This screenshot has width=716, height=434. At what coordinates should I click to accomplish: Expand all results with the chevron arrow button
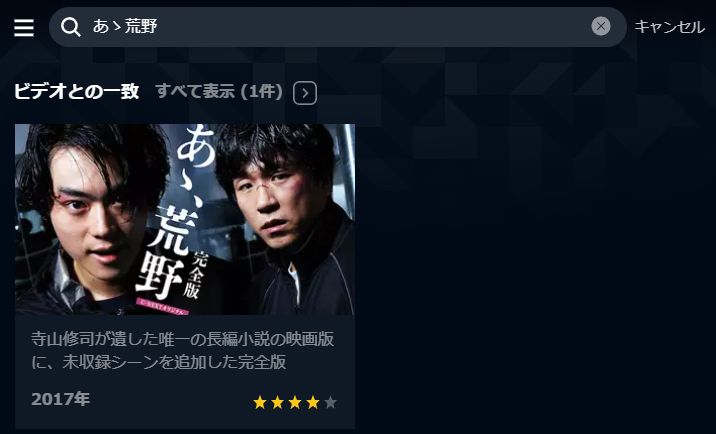click(305, 93)
